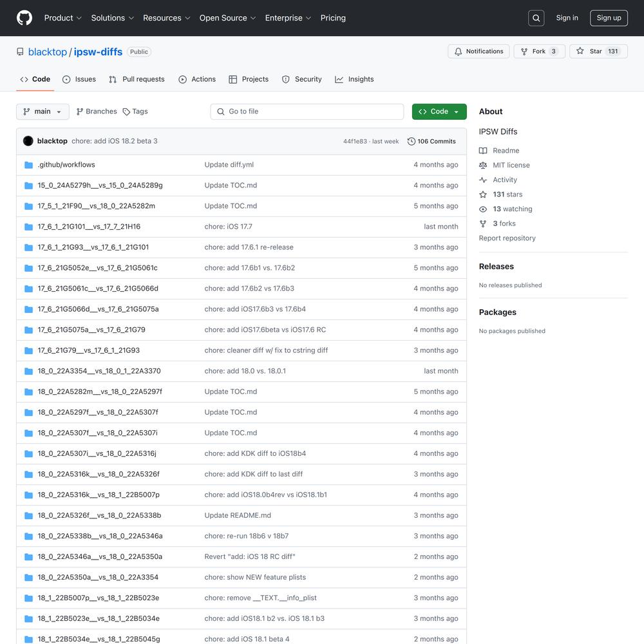The width and height of the screenshot is (644, 644).
Task: Click folder icon beside 18_0_22A3354__vs_18_0_1_22A3370
Action: tap(29, 371)
